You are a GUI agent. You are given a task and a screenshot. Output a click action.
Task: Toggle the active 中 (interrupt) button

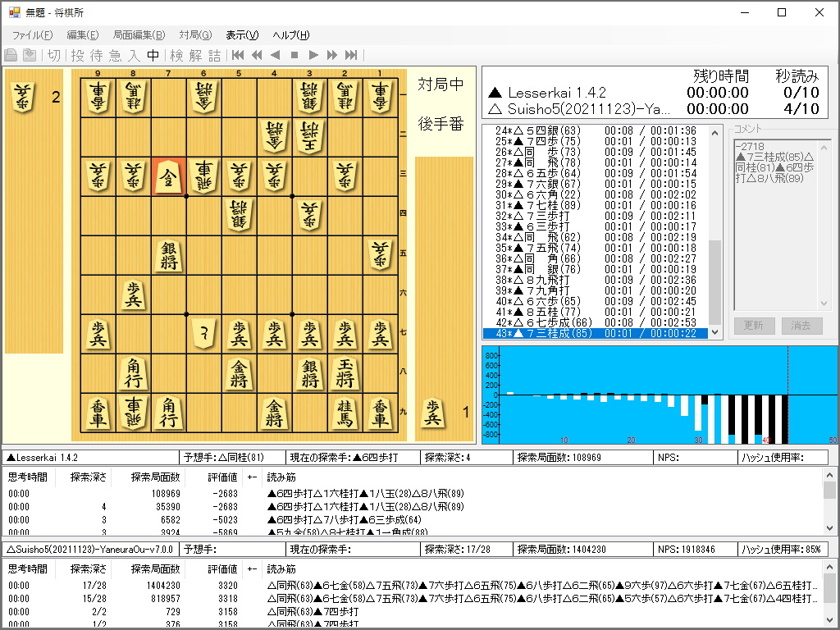(152, 57)
